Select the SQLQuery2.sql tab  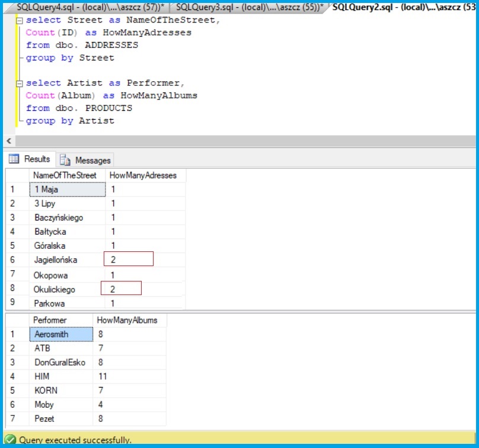tap(403, 7)
